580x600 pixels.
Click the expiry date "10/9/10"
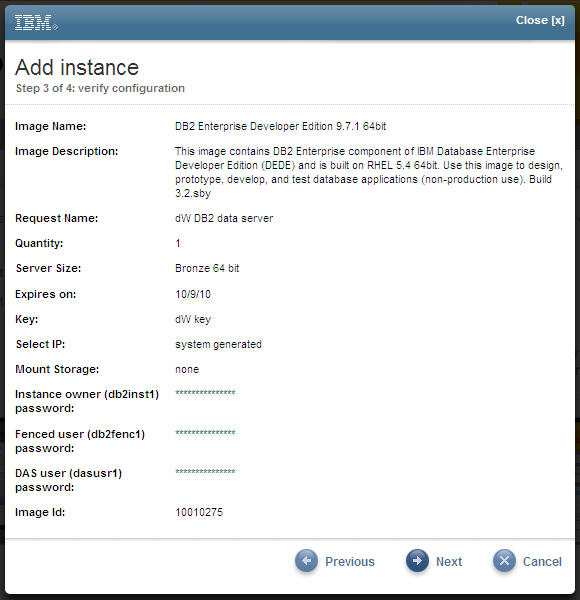pyautogui.click(x=193, y=294)
